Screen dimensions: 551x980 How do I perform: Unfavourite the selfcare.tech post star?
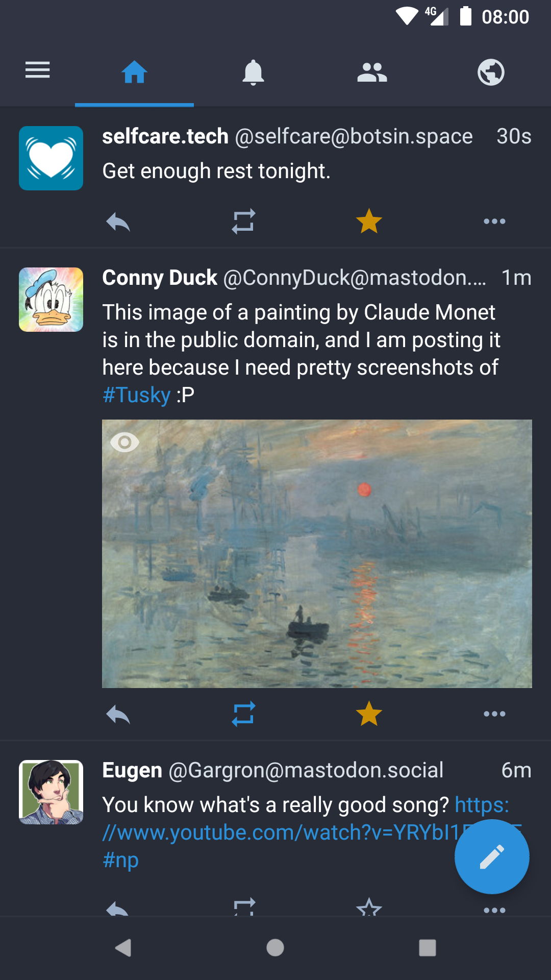[369, 222]
